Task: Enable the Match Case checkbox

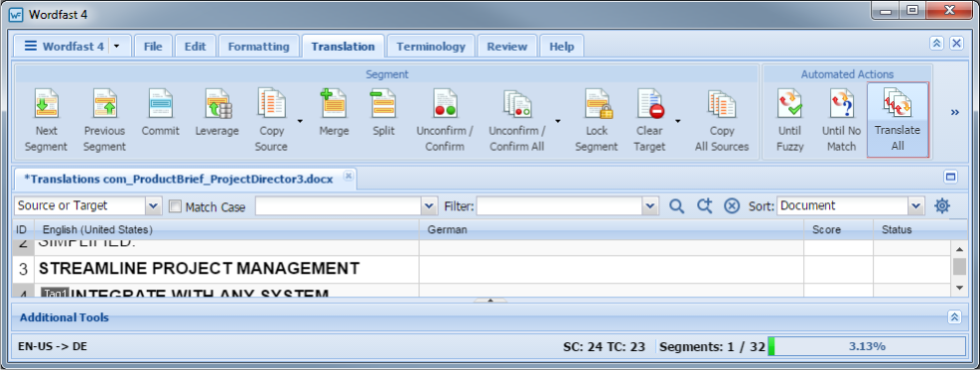Action: (x=176, y=206)
